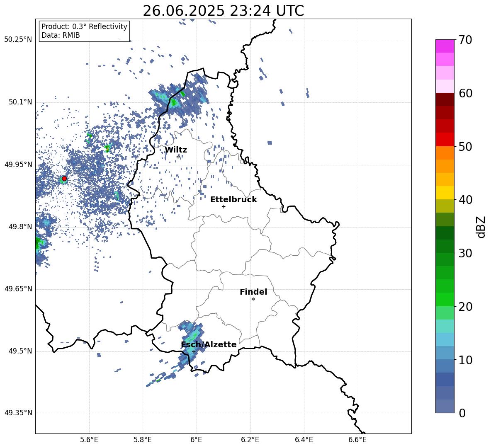
Task: Click the colorbar tick value 40
Action: click(465, 200)
